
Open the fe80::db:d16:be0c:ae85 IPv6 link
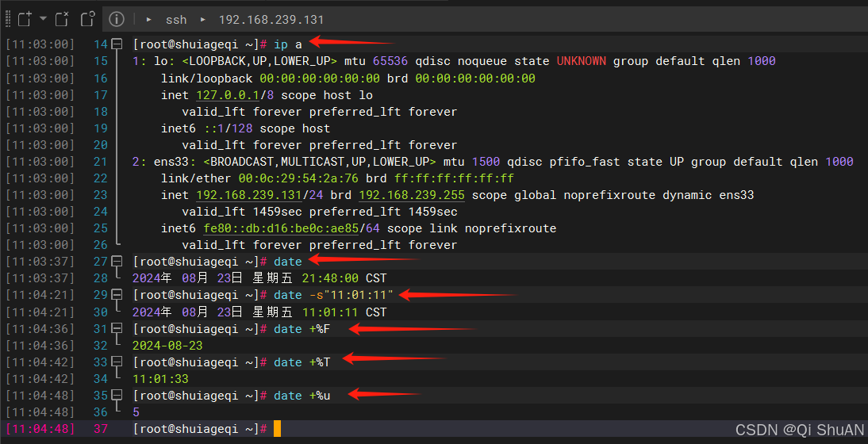coord(281,228)
